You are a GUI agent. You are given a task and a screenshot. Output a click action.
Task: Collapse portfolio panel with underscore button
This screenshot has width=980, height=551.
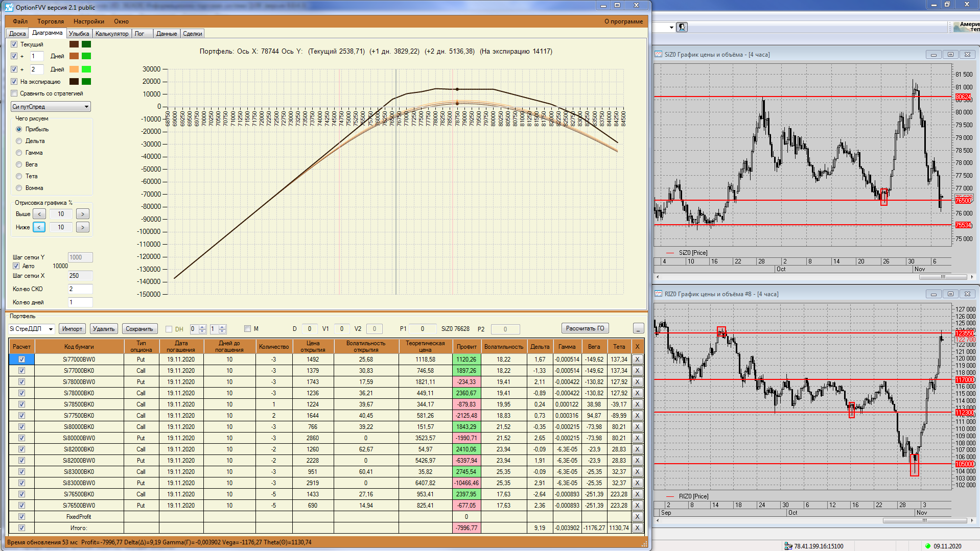point(638,329)
